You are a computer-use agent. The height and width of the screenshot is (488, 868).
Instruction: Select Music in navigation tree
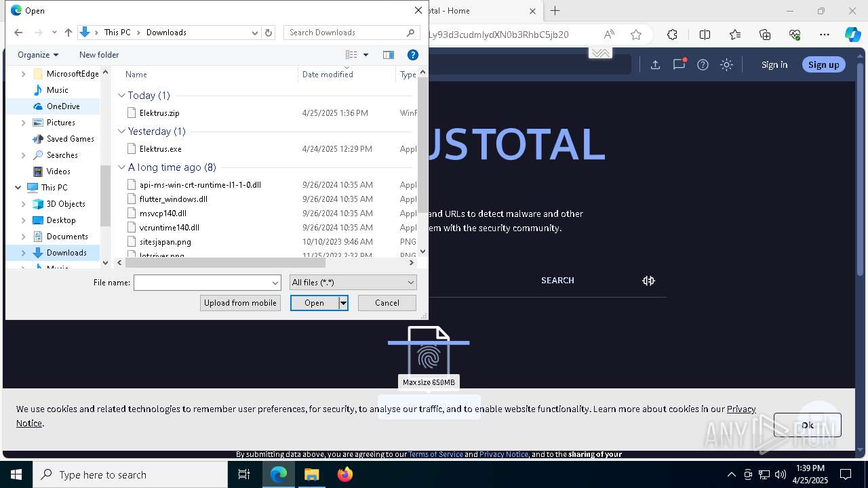(x=57, y=90)
